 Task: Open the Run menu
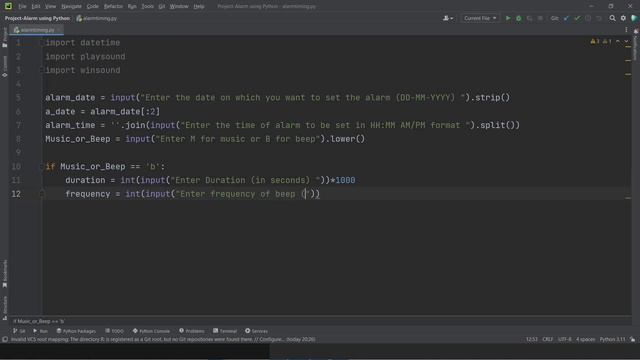(132, 7)
